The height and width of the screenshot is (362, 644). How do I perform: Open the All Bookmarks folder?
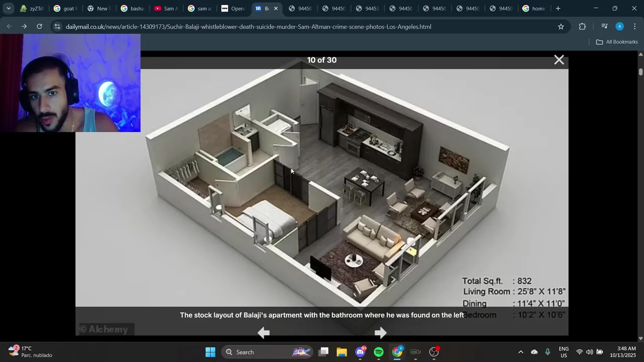coord(617,42)
